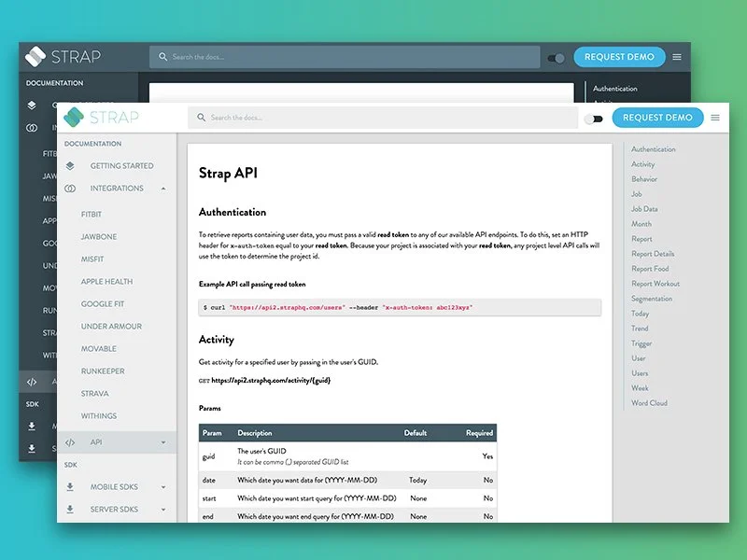Click the lower download icon in the dark window sidebar
The height and width of the screenshot is (560, 747).
coord(32,449)
